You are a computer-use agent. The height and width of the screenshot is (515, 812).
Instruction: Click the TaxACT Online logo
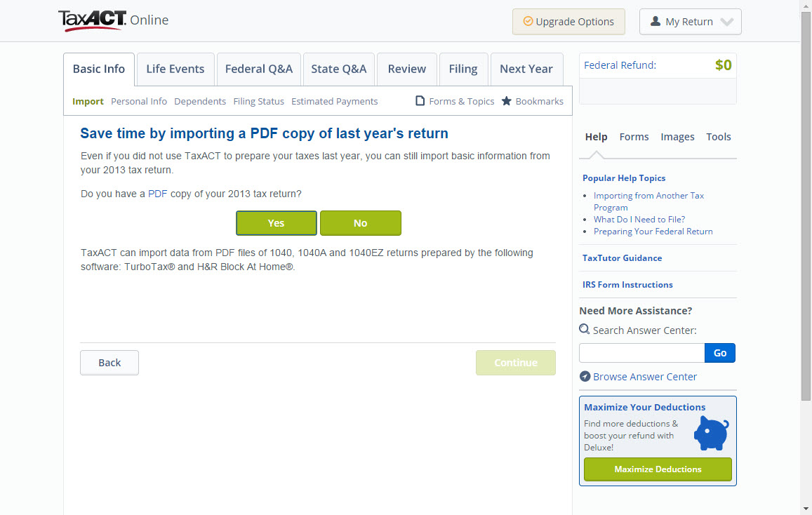click(113, 21)
